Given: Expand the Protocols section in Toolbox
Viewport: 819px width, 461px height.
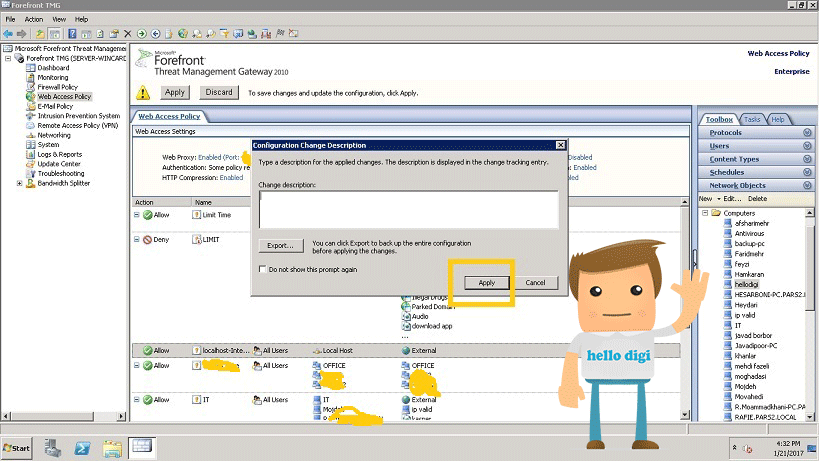Looking at the screenshot, I should [807, 133].
